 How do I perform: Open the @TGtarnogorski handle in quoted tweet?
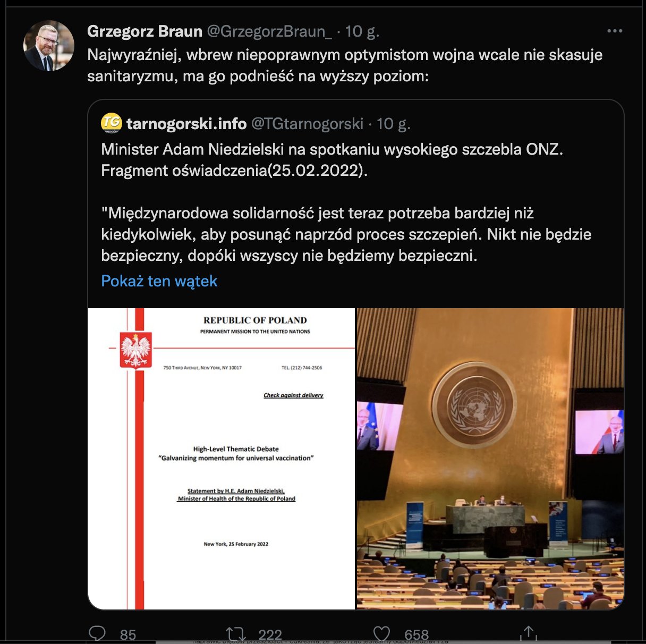(x=307, y=124)
